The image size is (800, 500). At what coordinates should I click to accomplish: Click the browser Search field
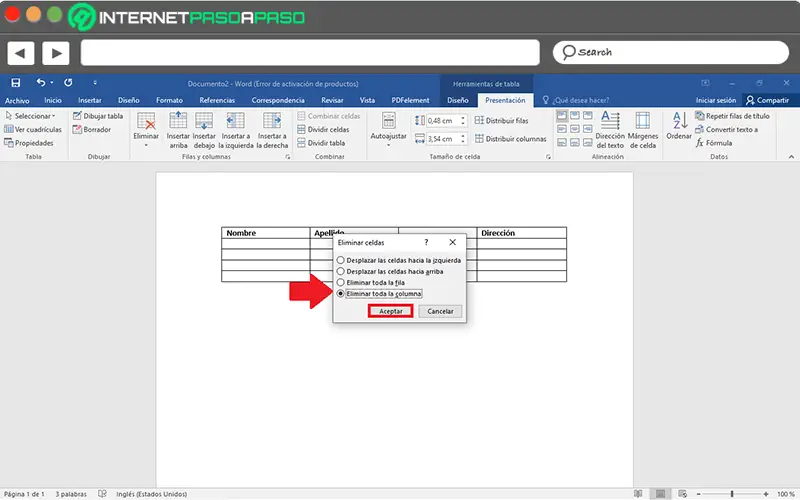[671, 52]
